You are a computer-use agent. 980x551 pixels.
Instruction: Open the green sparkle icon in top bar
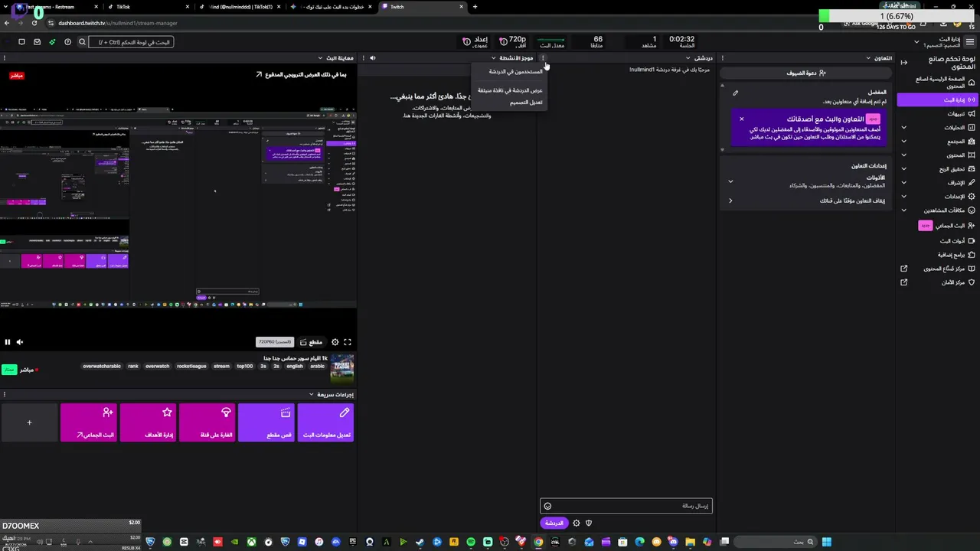(x=52, y=42)
